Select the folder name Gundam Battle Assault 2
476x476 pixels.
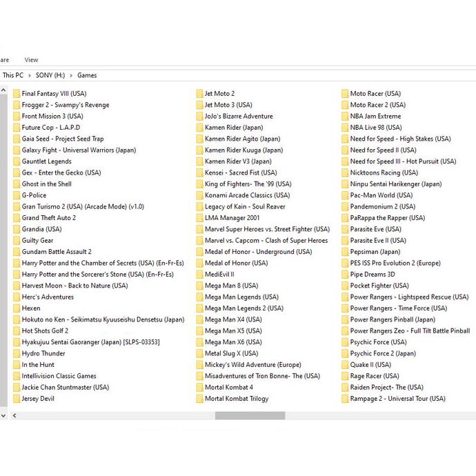pyautogui.click(x=57, y=252)
